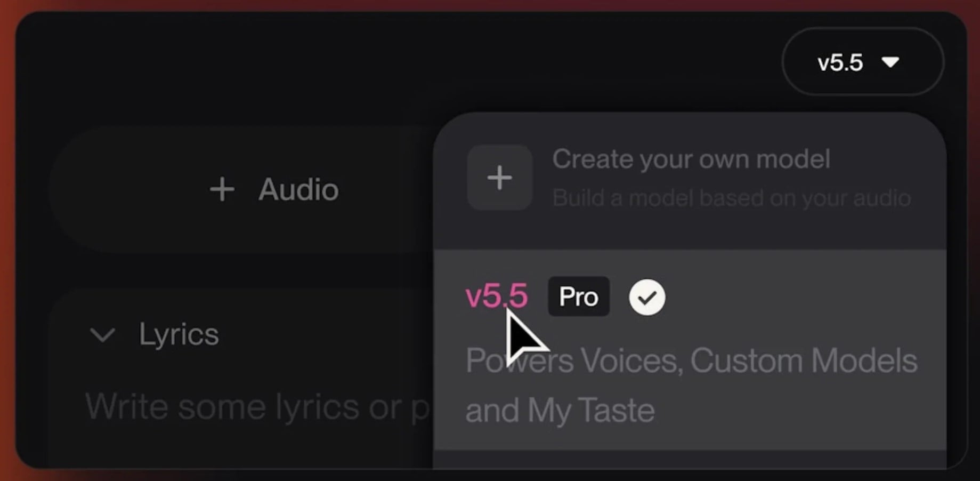Click the and My Taste description line
980x481 pixels.
coord(560,411)
